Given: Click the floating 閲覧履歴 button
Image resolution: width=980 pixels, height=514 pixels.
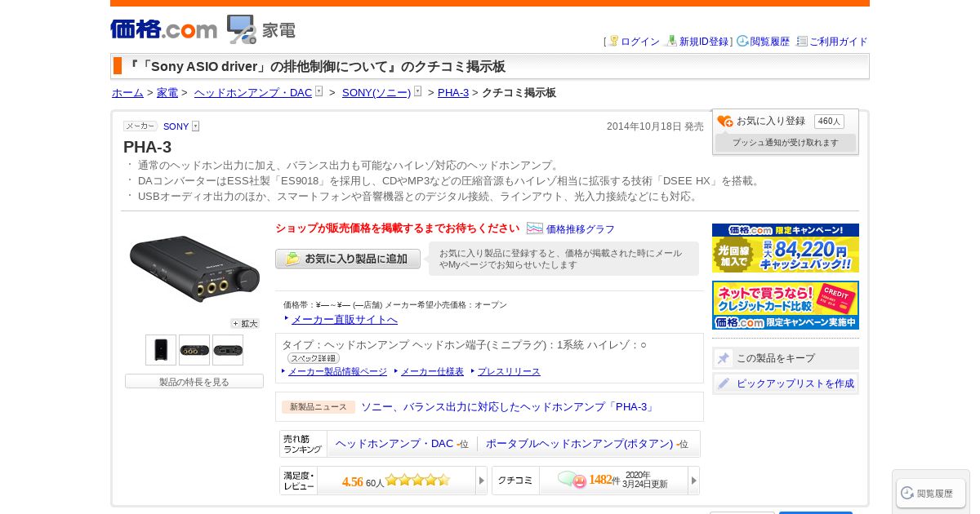Looking at the screenshot, I should point(931,493).
